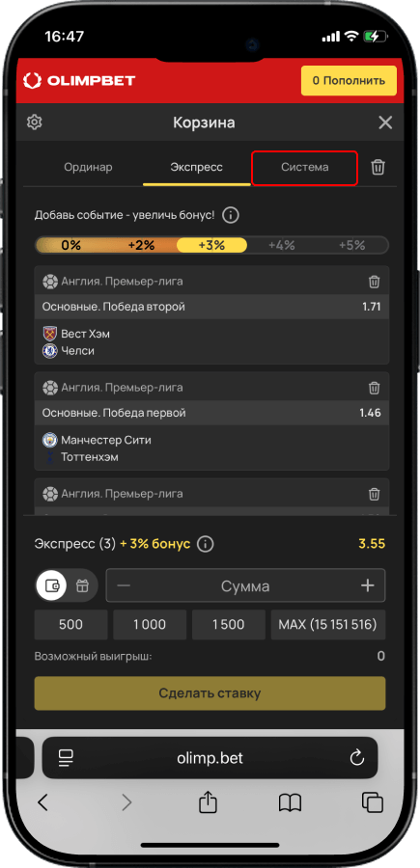Screen dimensions: 420x868
Task: Open info icon beside 3% bonus
Action: point(205,544)
